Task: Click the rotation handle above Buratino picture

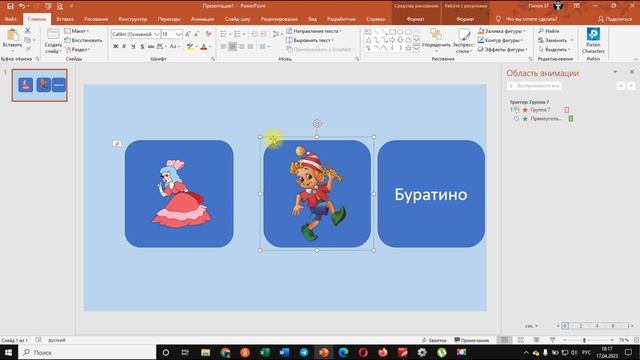Action: [317, 123]
